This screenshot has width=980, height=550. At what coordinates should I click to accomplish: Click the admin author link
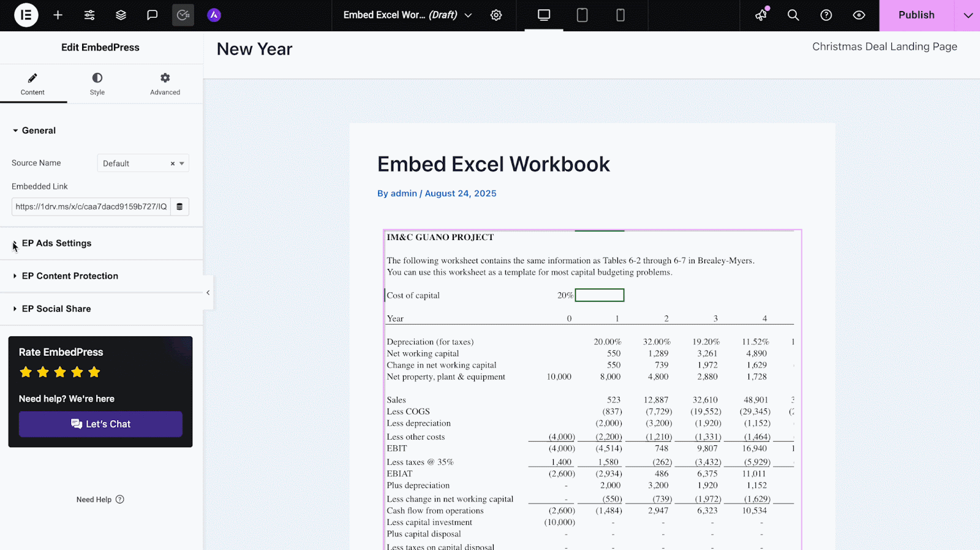click(404, 194)
